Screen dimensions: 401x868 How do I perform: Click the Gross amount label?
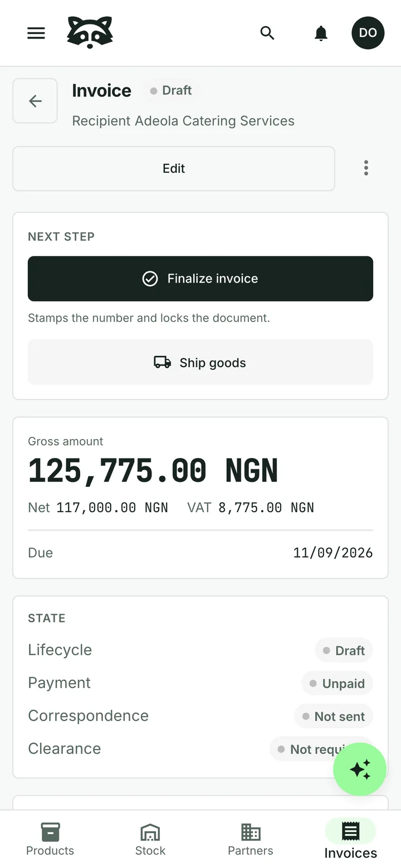[x=66, y=441]
